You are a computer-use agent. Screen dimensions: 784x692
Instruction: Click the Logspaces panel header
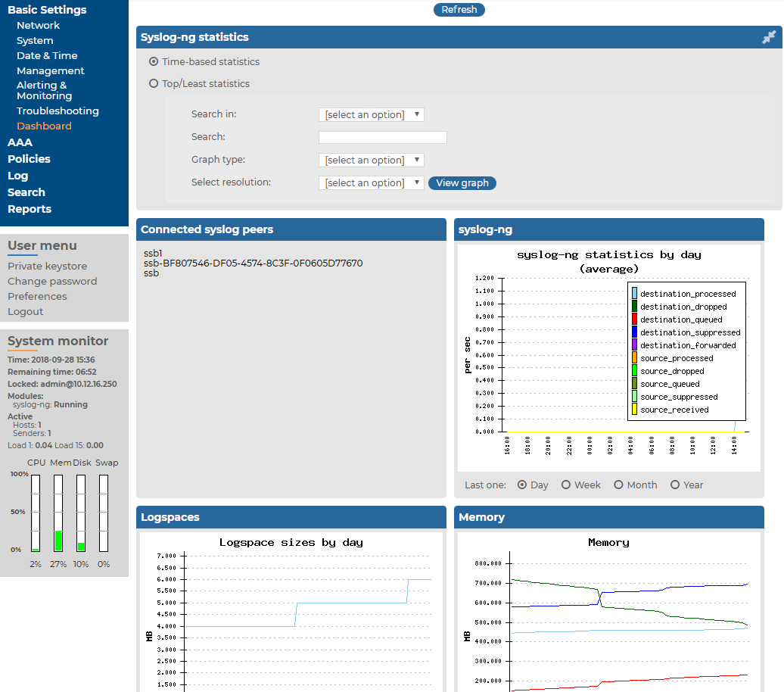click(x=291, y=517)
